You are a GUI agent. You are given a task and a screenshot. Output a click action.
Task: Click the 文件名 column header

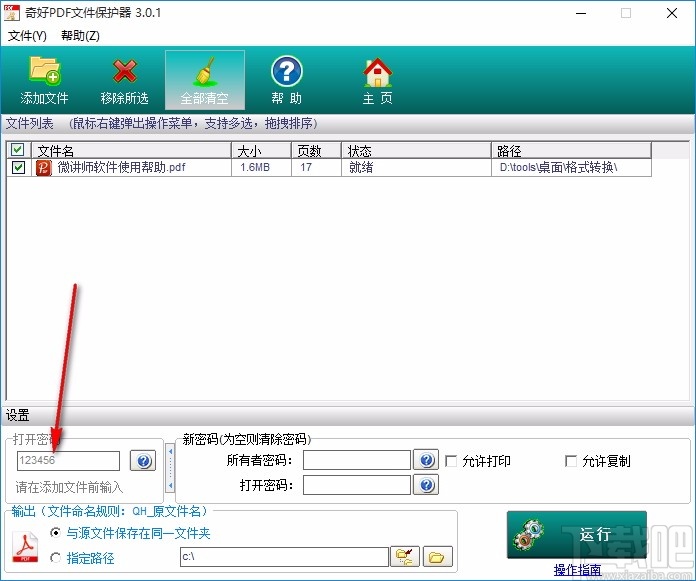(x=131, y=150)
